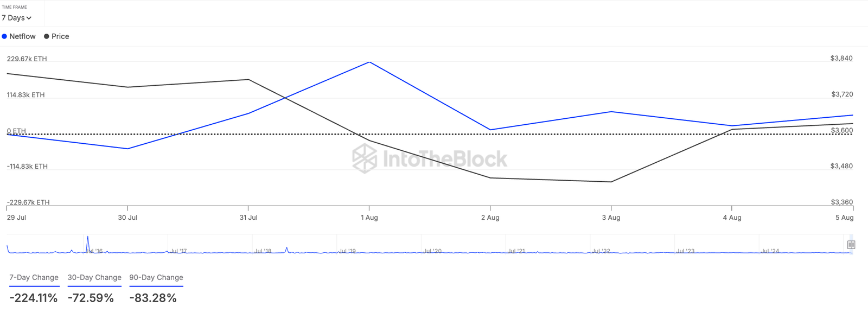Click the -72.59% change value
The image size is (868, 325).
pos(91,297)
